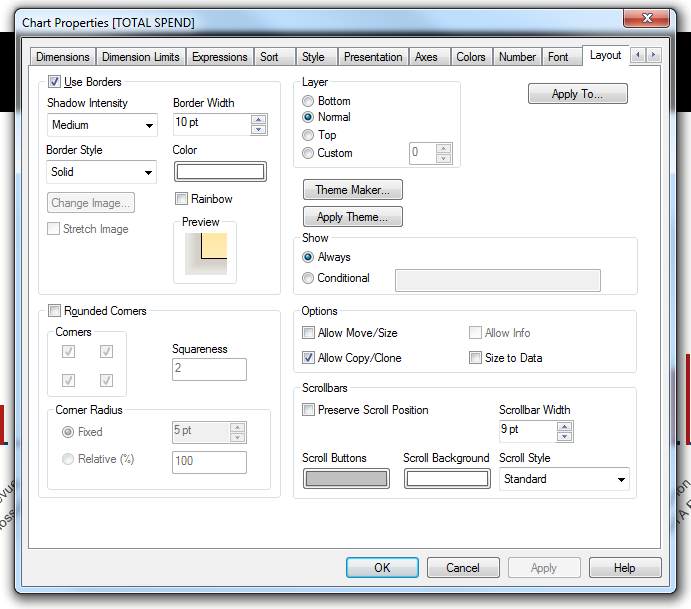691x609 pixels.
Task: Choose the Conditional show option
Action: point(308,278)
